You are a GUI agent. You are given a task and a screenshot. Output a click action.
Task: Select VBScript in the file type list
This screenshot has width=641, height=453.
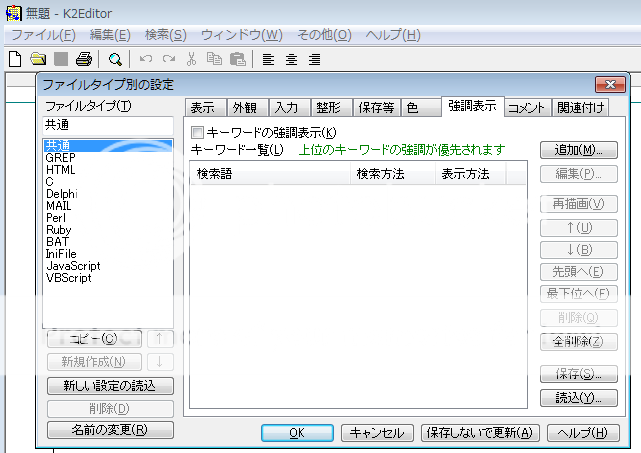coord(108,278)
